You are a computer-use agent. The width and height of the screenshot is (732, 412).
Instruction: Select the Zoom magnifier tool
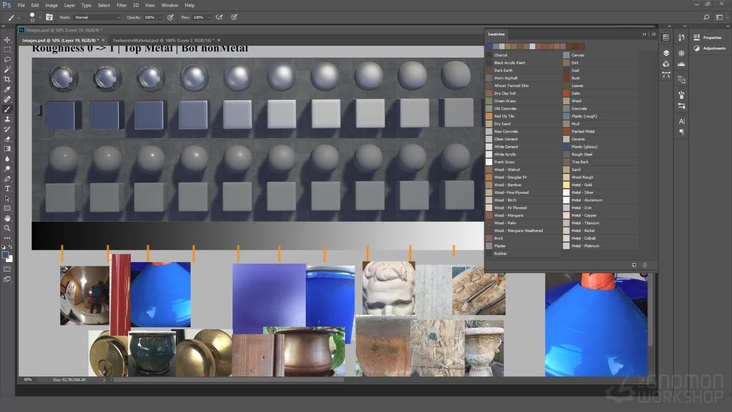[7, 228]
